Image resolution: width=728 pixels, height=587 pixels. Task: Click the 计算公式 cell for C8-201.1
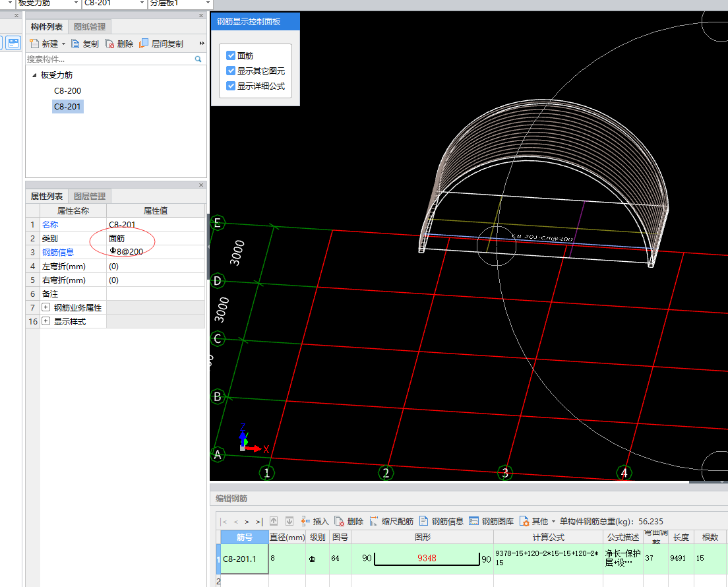tap(549, 559)
